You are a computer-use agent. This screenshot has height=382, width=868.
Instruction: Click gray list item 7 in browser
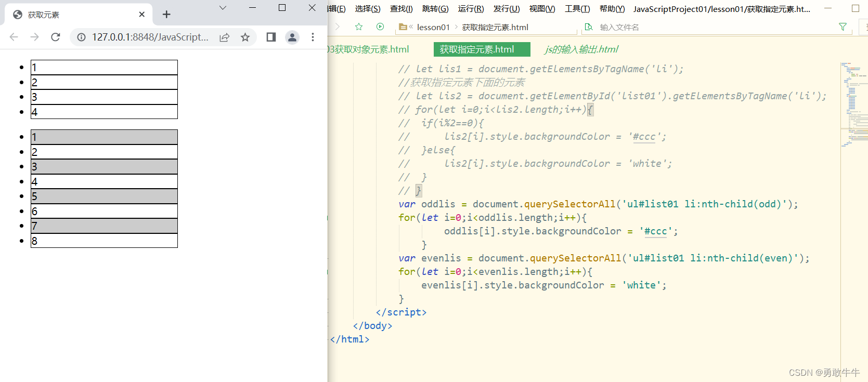pos(104,226)
